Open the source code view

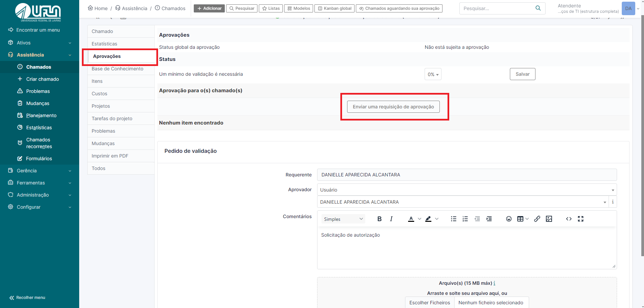(x=569, y=219)
